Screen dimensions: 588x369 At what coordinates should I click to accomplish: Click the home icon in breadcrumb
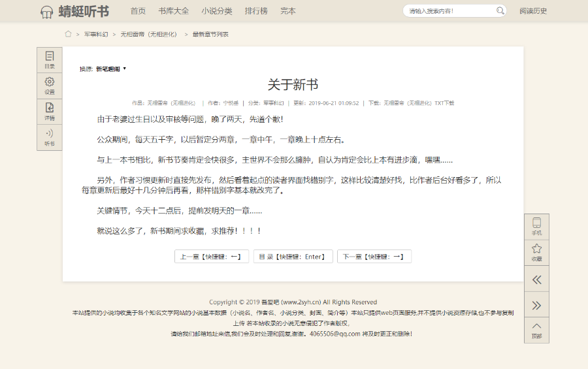pyautogui.click(x=68, y=34)
